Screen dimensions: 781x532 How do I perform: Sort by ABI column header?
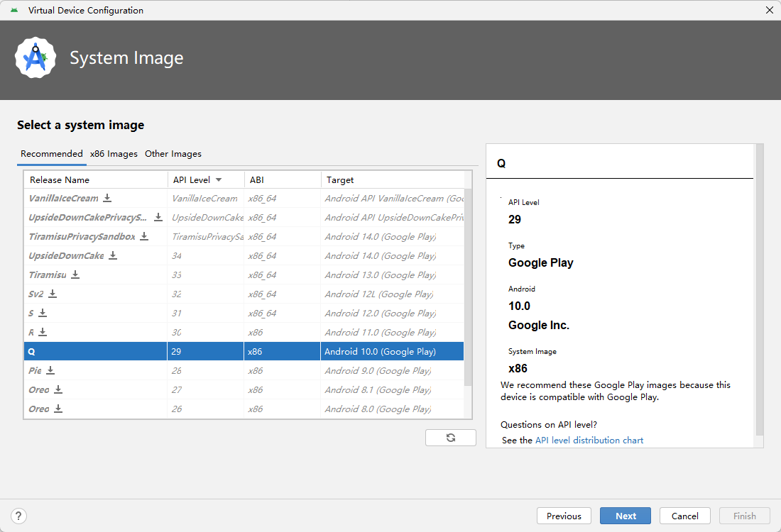[283, 179]
